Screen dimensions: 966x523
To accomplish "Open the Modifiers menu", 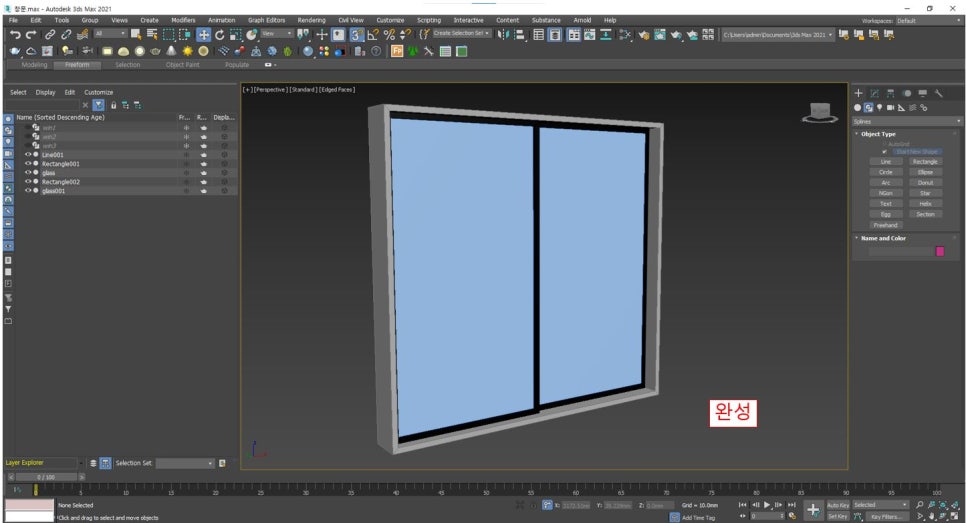I will pos(183,20).
